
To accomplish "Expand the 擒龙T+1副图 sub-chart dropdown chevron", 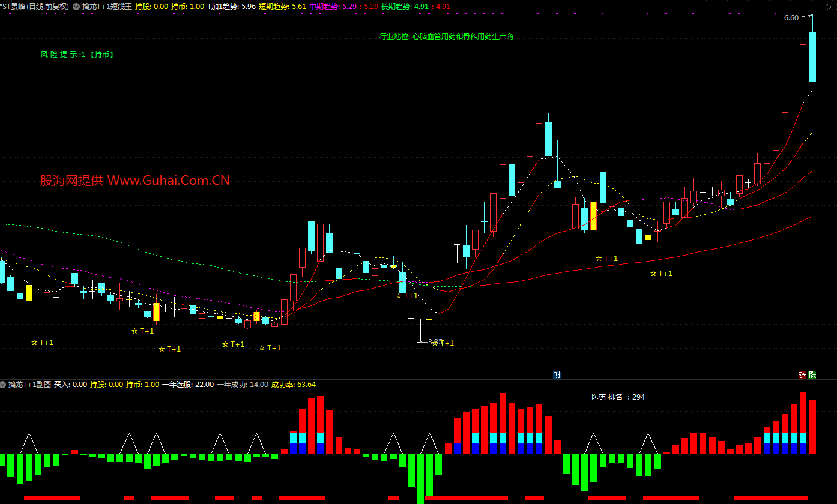I will click(x=4, y=384).
